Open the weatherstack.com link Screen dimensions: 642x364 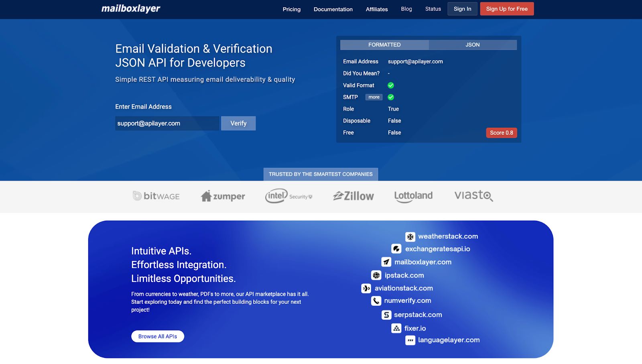click(x=448, y=236)
